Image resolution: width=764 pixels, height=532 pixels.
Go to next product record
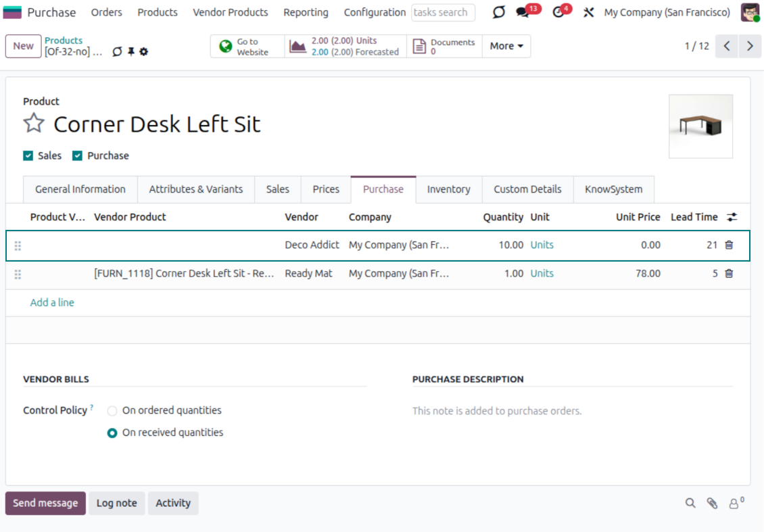tap(750, 46)
